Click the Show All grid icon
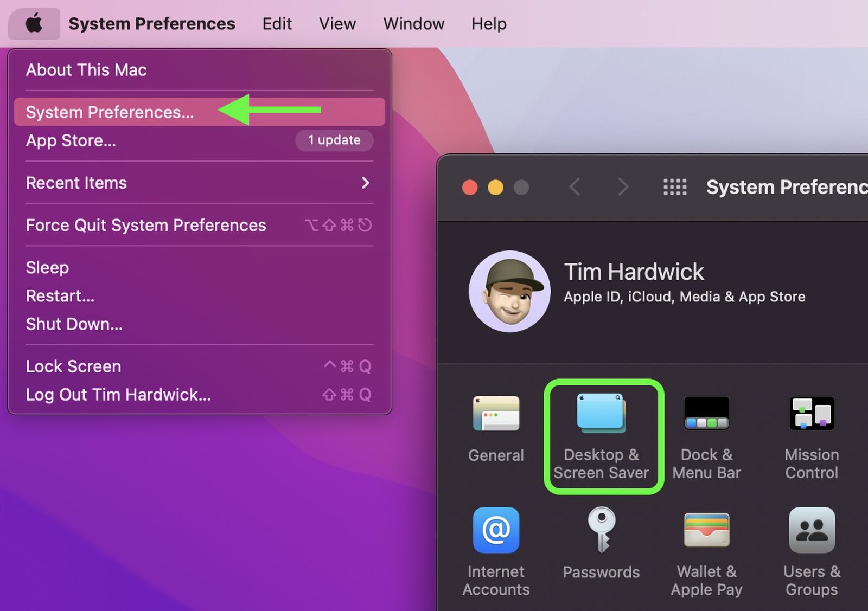This screenshot has width=868, height=611. tap(674, 186)
